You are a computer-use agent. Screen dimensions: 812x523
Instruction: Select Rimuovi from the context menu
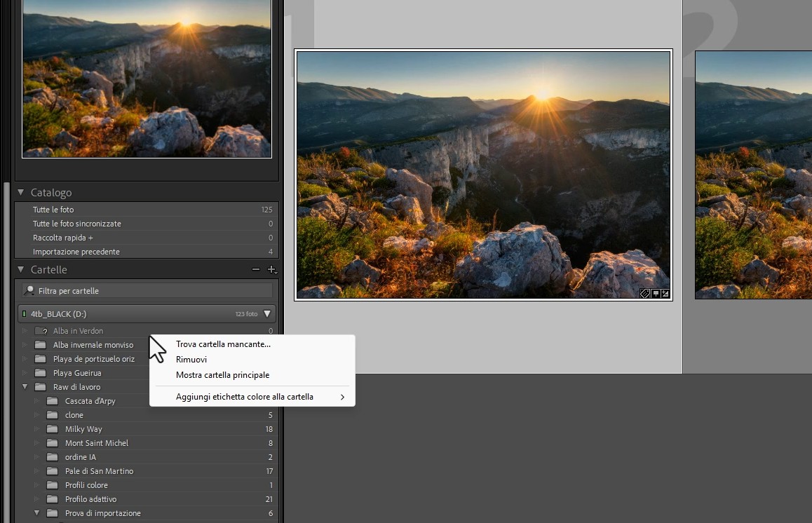[190, 359]
